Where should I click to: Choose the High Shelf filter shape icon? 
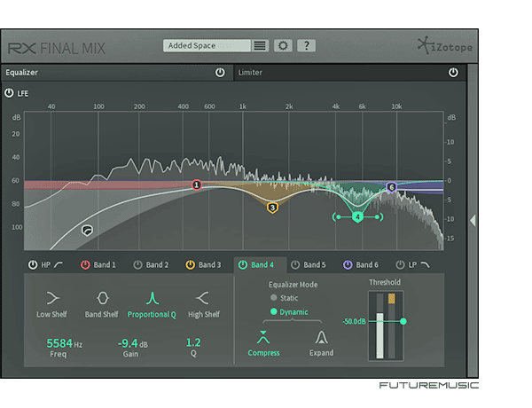(202, 298)
